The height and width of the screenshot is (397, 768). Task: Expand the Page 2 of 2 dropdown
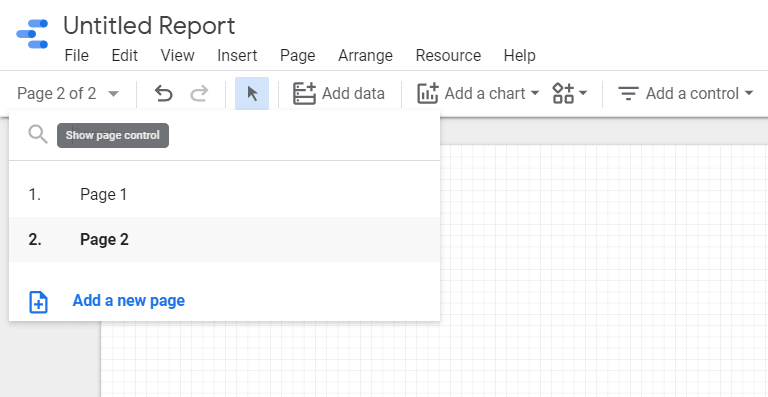click(x=68, y=93)
